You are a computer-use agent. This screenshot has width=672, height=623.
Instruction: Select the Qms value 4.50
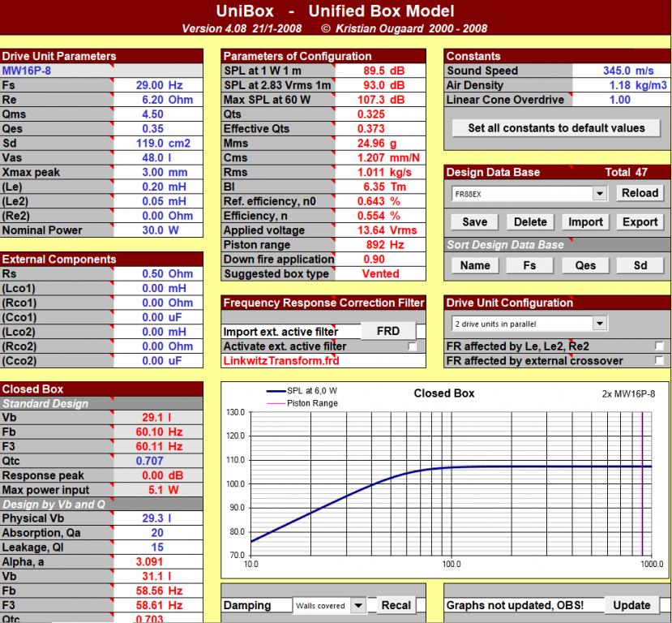[158, 114]
